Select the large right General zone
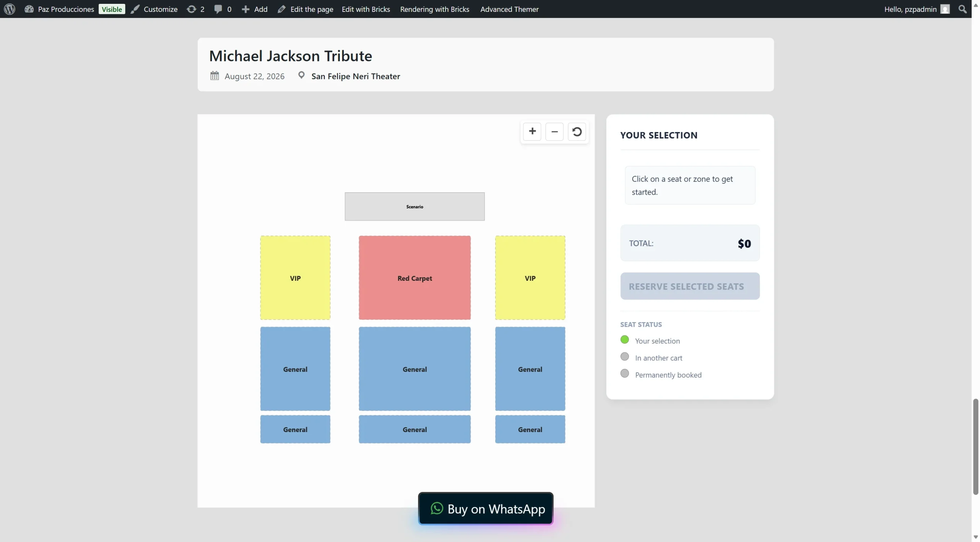Image resolution: width=980 pixels, height=542 pixels. click(530, 369)
